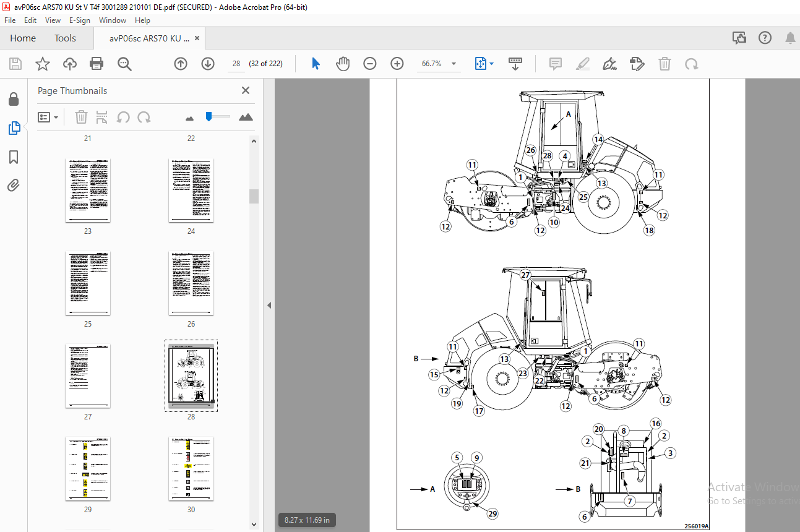Select page 30 thumbnail
This screenshot has width=800, height=532.
191,469
